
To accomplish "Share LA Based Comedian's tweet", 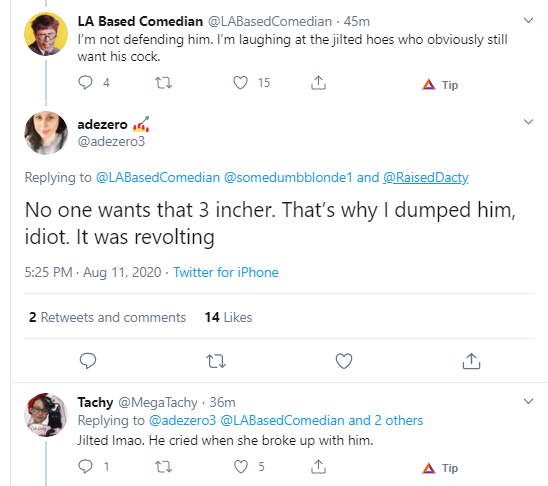I will coord(318,83).
